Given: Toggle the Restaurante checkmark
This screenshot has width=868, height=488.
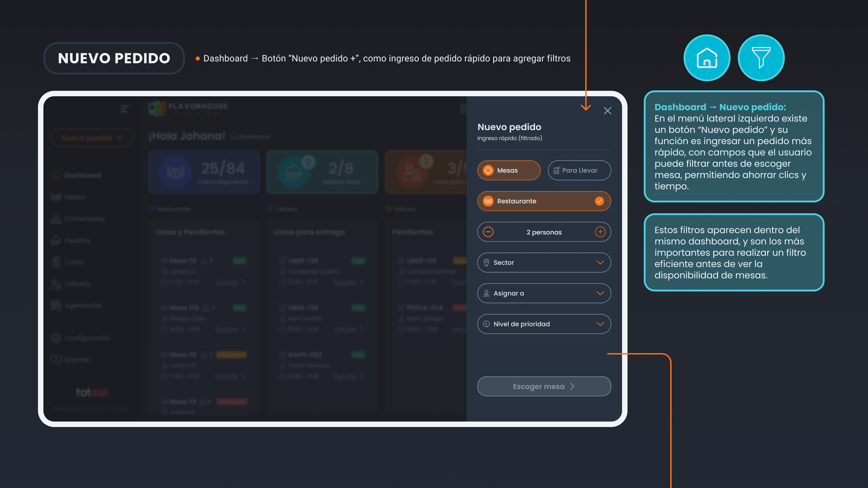Looking at the screenshot, I should [x=599, y=201].
